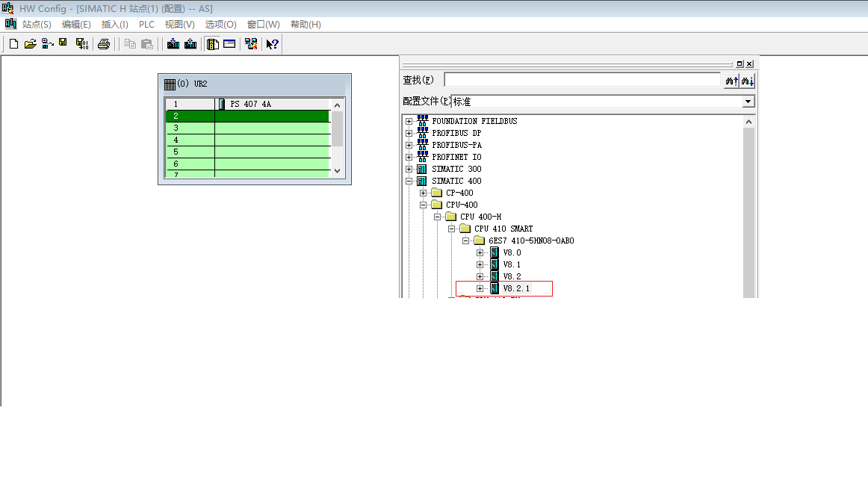Click the context Help arrow icon

pyautogui.click(x=272, y=44)
